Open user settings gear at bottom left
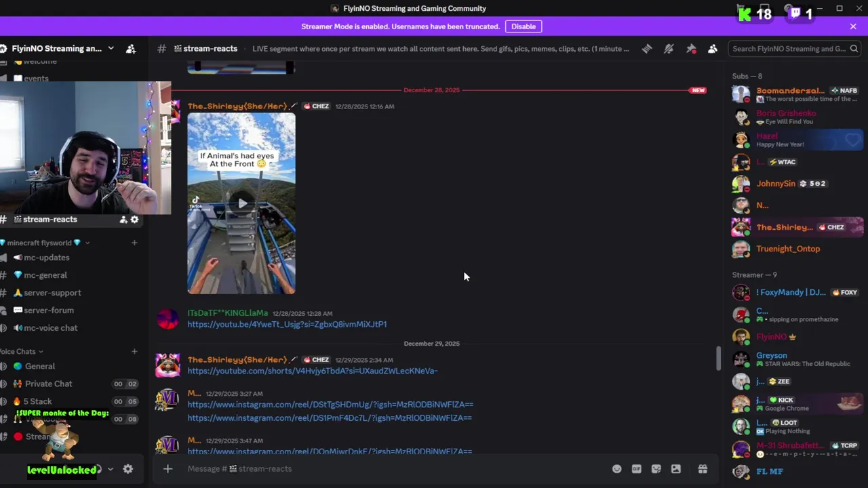 128,469
